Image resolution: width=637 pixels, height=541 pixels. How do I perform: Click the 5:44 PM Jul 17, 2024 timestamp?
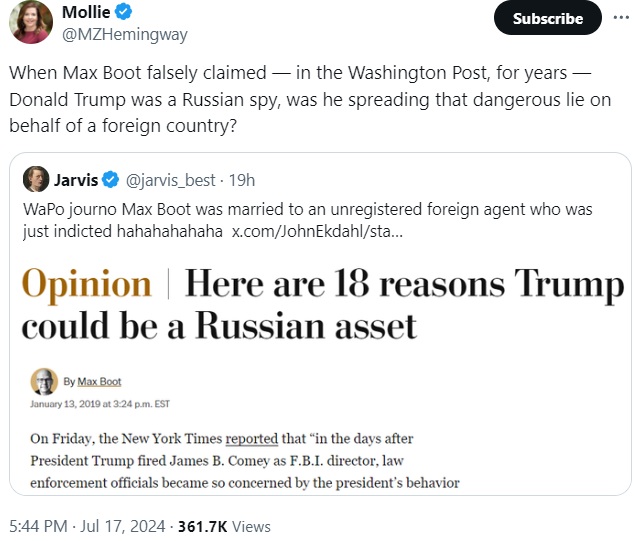coord(88,526)
